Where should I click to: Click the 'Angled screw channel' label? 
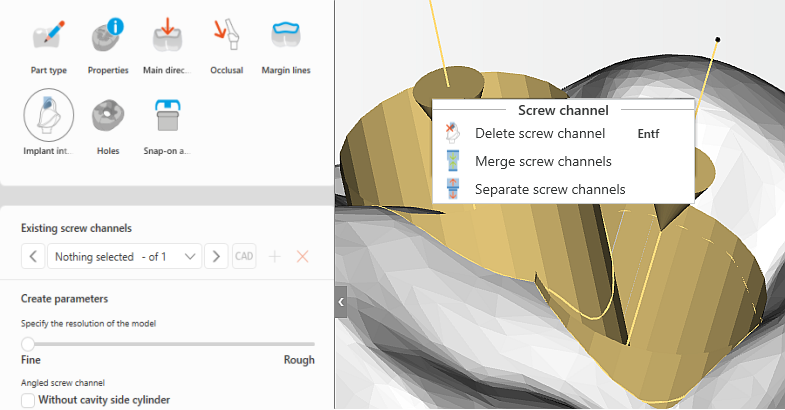[63, 383]
